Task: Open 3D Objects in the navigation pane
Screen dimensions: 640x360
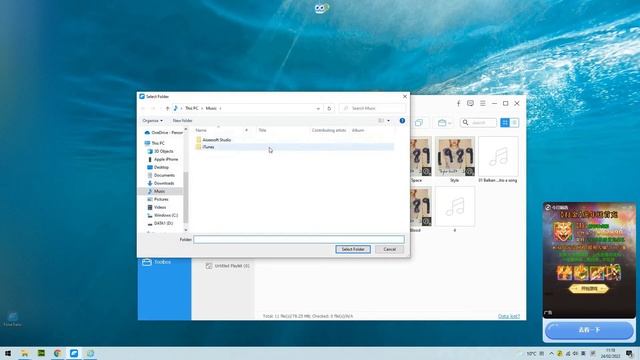Action: (x=163, y=151)
